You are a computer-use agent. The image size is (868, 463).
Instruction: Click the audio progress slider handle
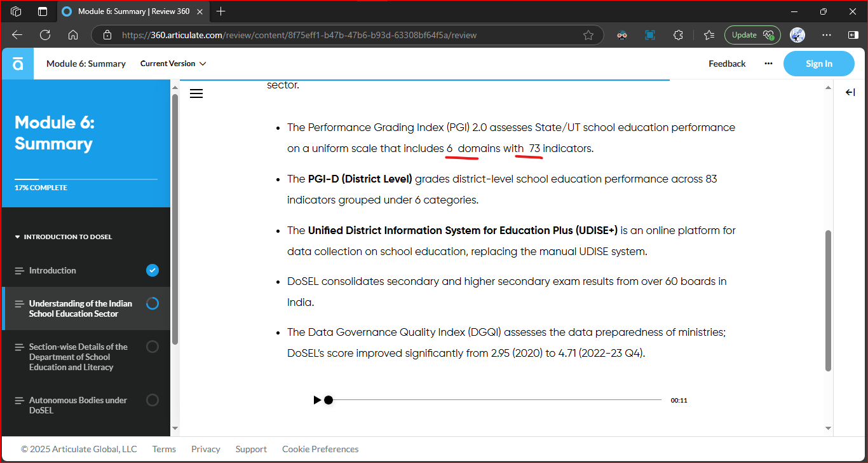(329, 400)
